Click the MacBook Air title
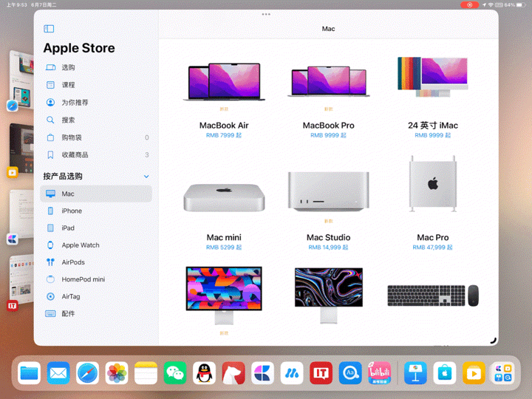Image resolution: width=532 pixels, height=399 pixels. [x=224, y=126]
